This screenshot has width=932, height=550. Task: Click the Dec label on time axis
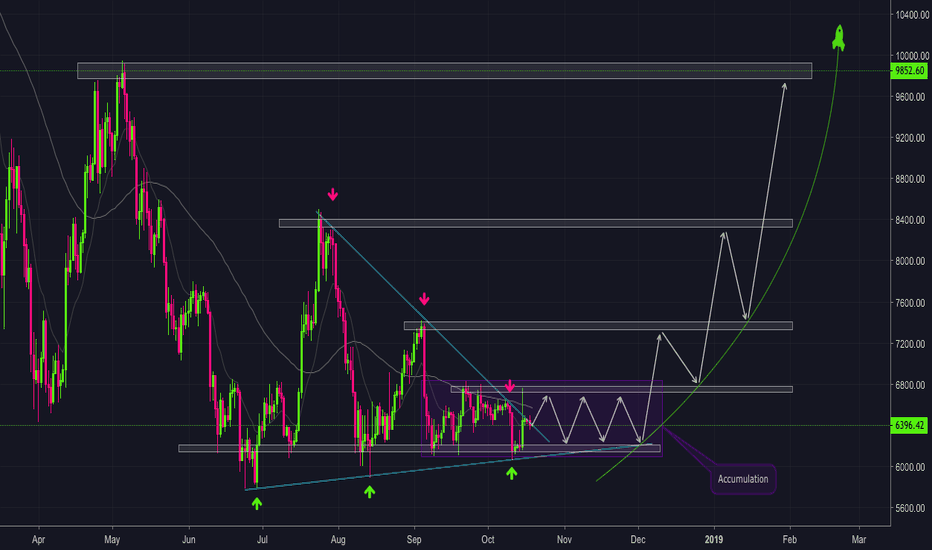click(x=638, y=539)
